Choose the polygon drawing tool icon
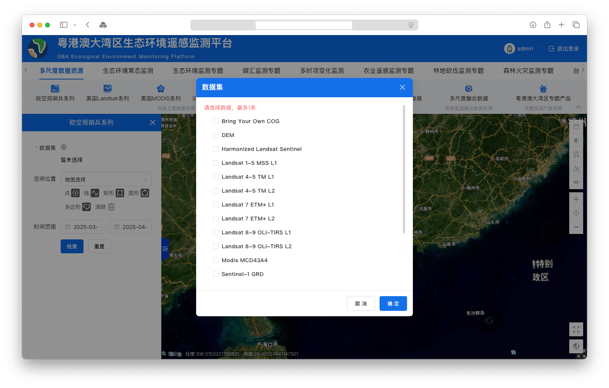This screenshot has height=388, width=609. (x=86, y=207)
